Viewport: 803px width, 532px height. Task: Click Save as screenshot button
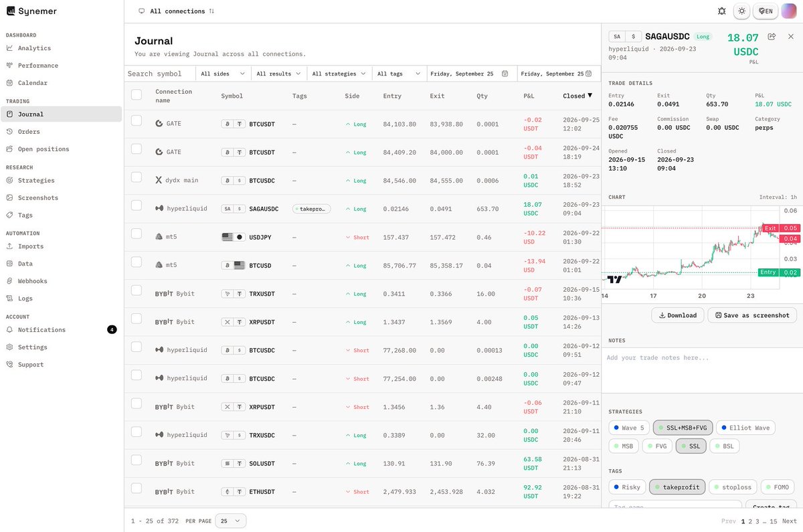tap(752, 315)
